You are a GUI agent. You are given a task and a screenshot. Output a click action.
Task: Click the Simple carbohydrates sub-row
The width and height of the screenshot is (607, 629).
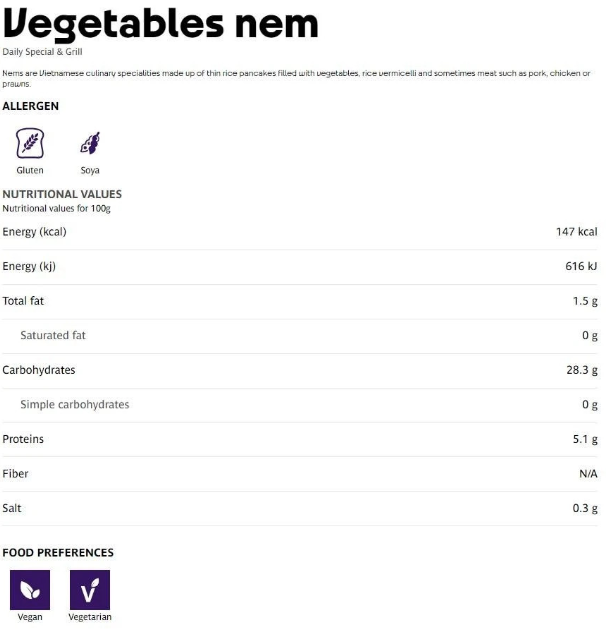click(75, 405)
